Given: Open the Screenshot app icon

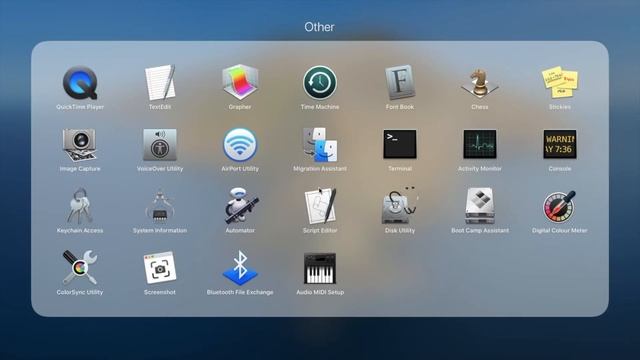Looking at the screenshot, I should 160,268.
